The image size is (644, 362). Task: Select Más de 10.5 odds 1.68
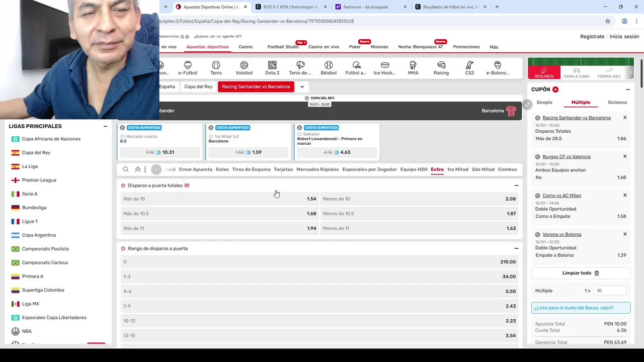[x=219, y=214]
